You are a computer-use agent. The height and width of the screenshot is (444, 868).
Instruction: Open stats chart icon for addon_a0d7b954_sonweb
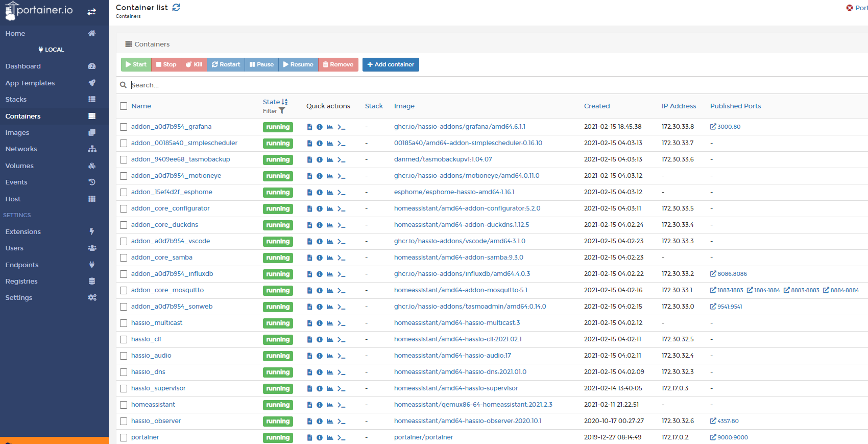click(x=330, y=307)
